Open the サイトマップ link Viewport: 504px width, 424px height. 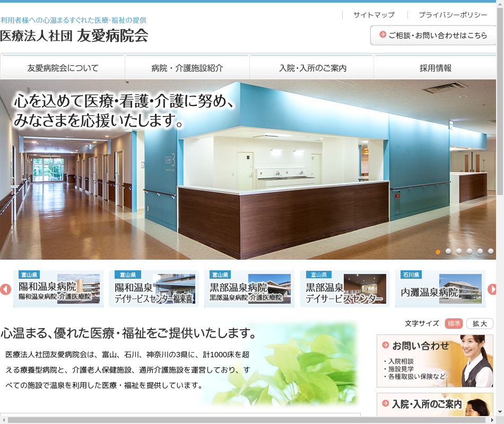click(x=374, y=15)
